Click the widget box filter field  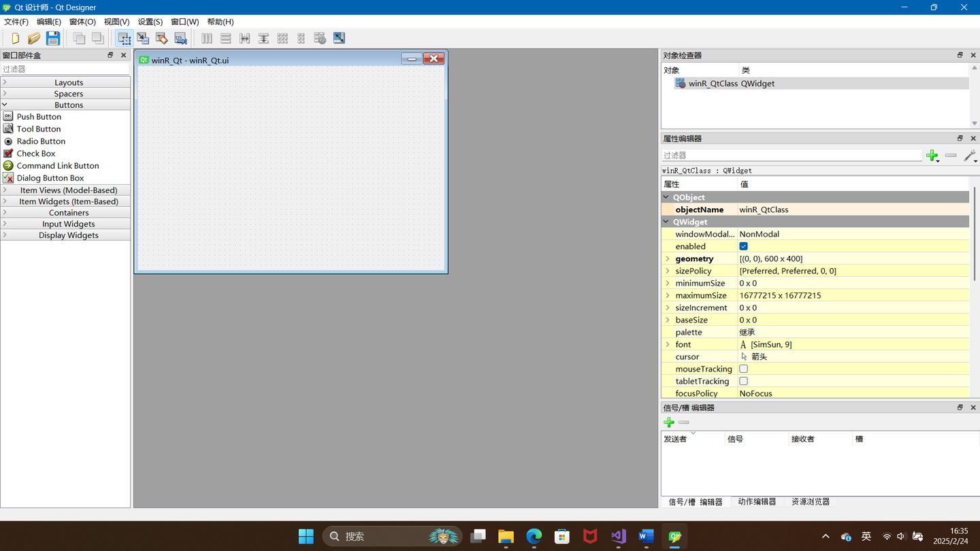65,68
